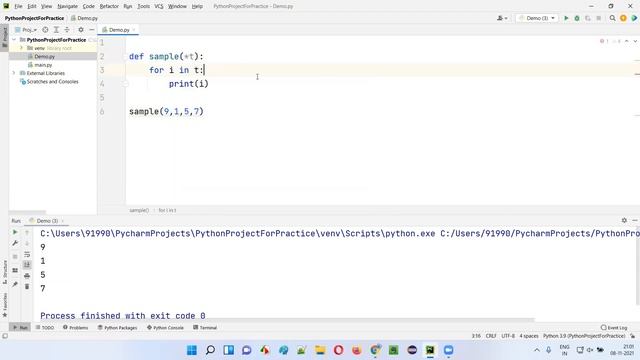Click Expand All in Project panel
The height and width of the screenshot is (360, 640).
click(56, 30)
